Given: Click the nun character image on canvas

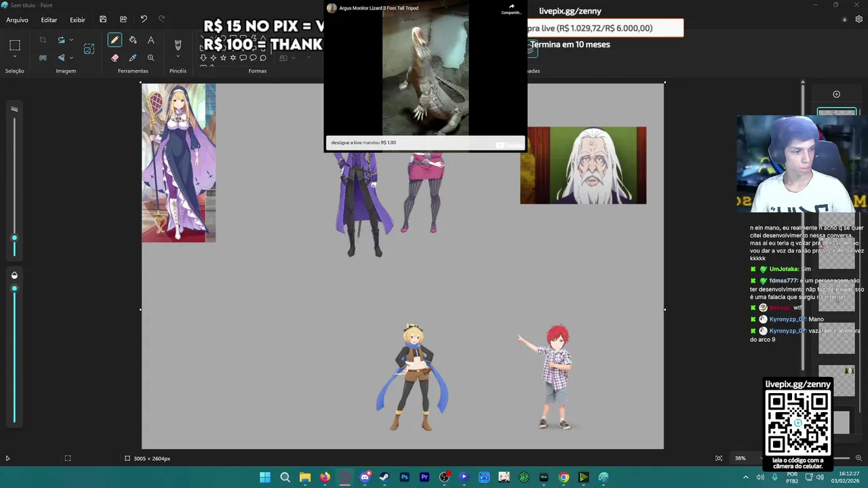Looking at the screenshot, I should click(178, 163).
